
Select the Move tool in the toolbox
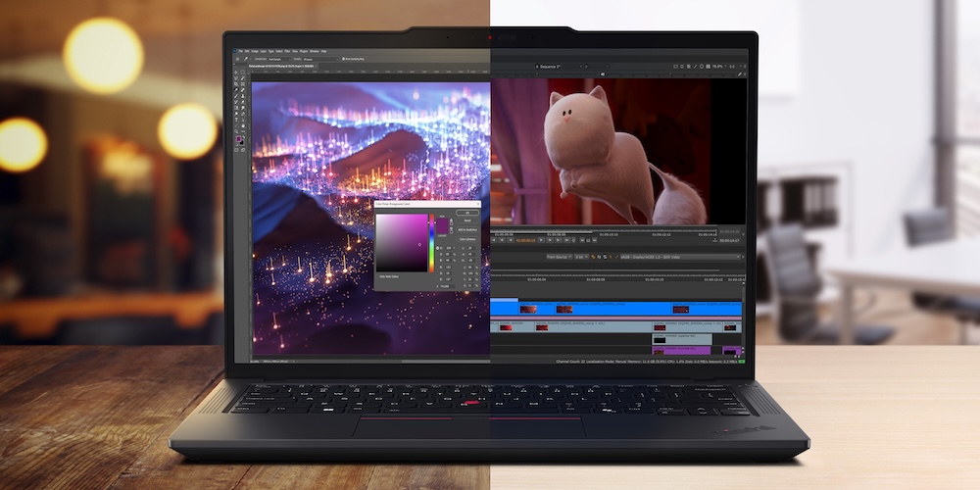coord(236,73)
